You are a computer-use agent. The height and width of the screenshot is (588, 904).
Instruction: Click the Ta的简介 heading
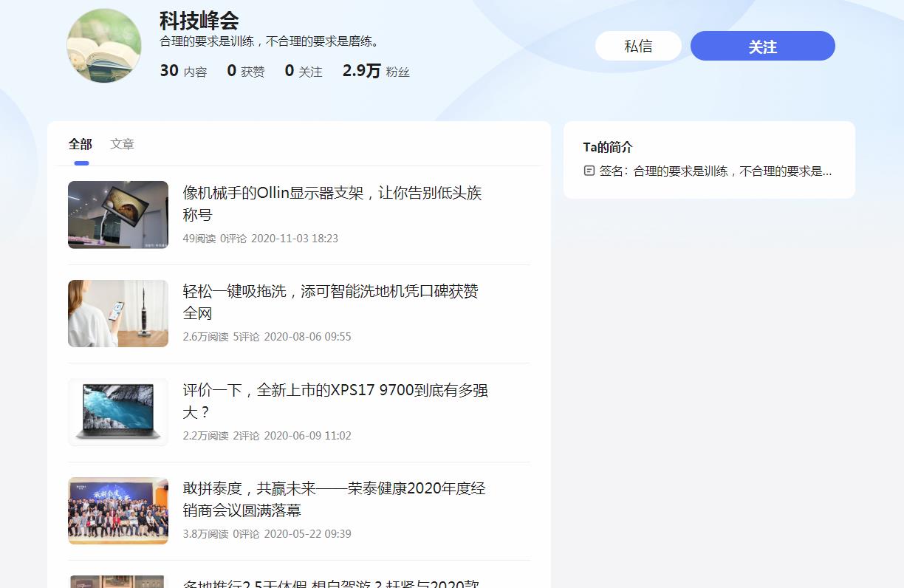[608, 147]
